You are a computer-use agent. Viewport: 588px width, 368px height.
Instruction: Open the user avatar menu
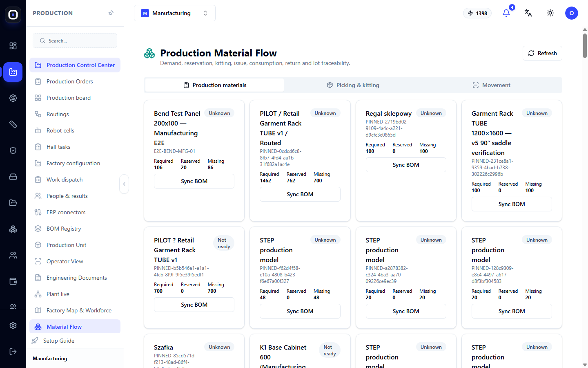[x=572, y=13]
